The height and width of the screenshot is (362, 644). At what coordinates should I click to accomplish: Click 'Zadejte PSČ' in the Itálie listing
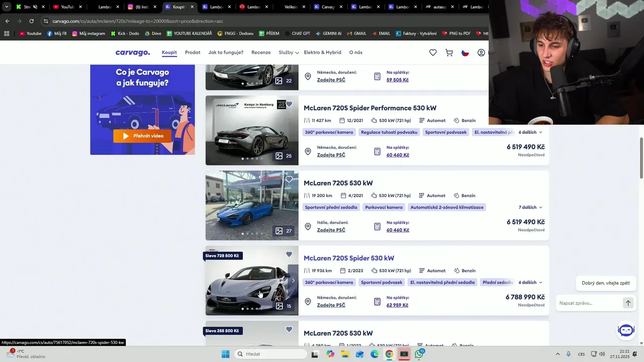[x=331, y=230]
